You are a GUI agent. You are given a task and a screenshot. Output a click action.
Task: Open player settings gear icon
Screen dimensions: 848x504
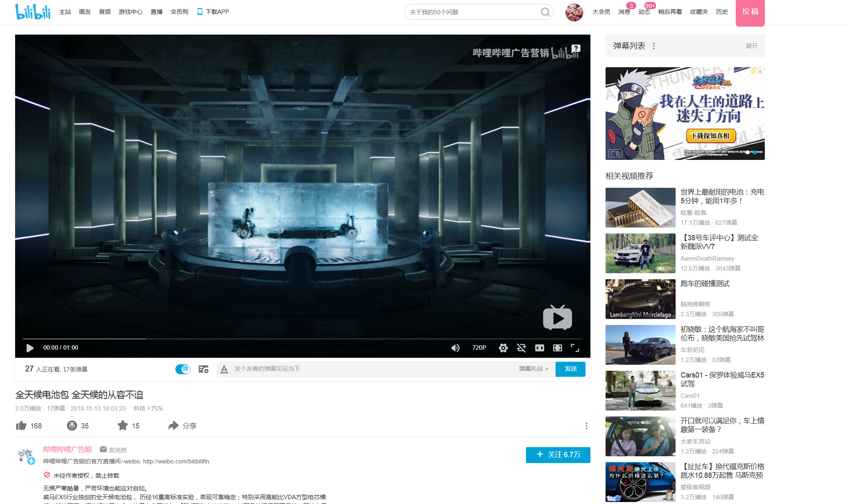pos(503,348)
